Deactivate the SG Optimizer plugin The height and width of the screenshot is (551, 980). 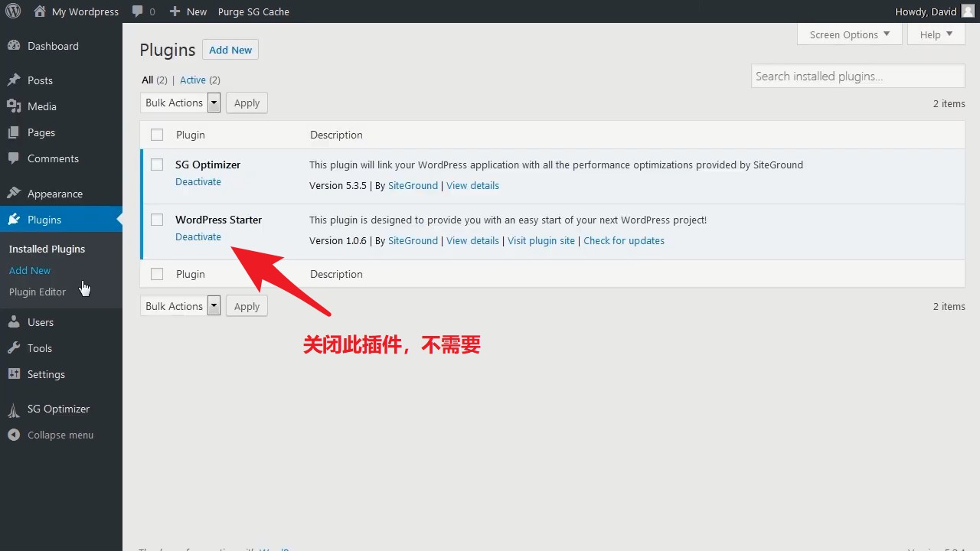198,181
